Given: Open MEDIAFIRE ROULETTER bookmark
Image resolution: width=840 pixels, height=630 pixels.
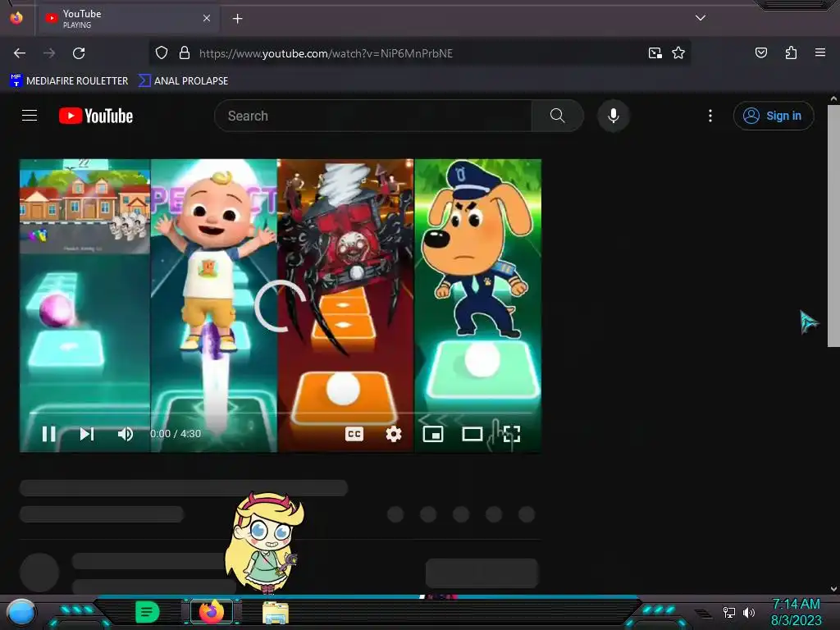Looking at the screenshot, I should pos(69,81).
